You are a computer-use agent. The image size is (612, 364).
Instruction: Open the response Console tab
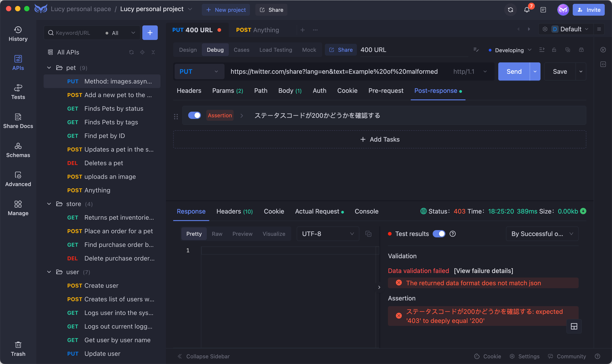point(366,212)
